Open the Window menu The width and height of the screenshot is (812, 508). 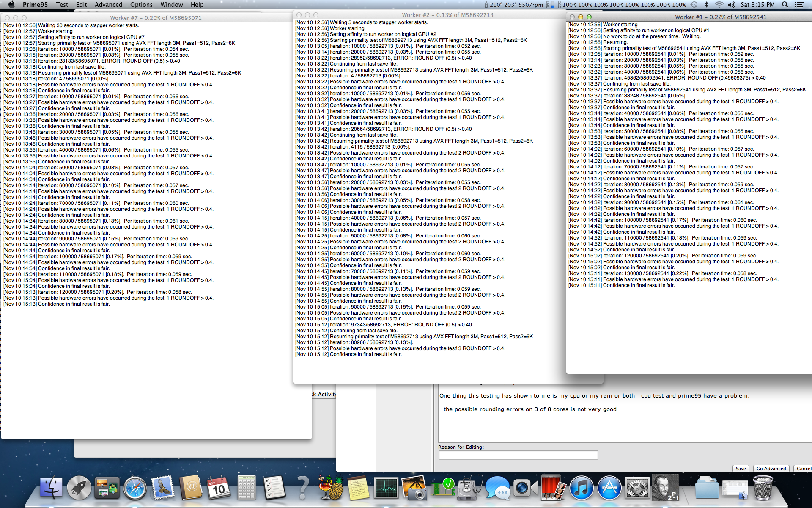click(172, 5)
